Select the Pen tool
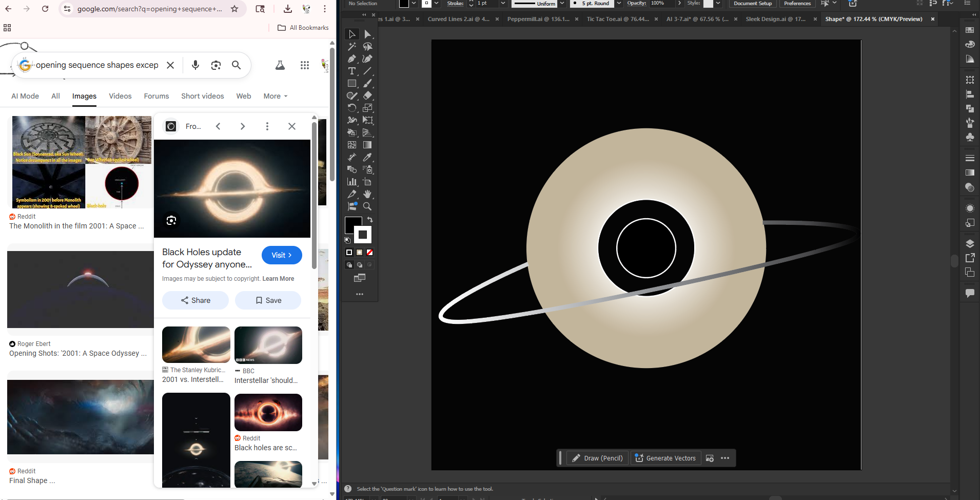 click(x=351, y=59)
